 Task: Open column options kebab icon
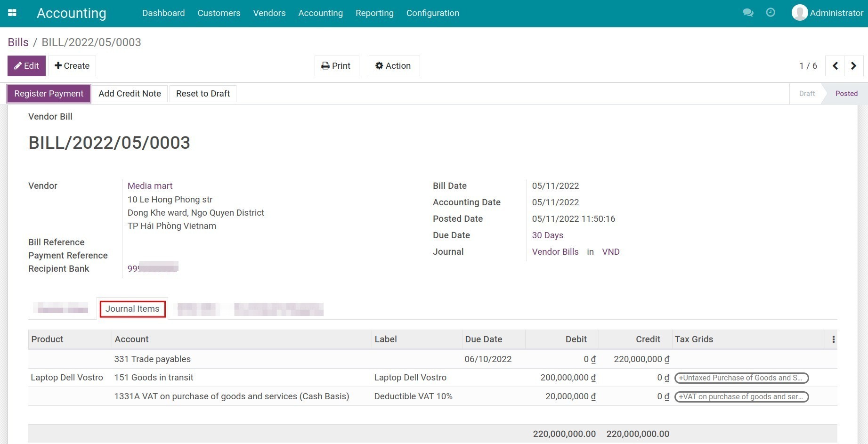pyautogui.click(x=833, y=339)
